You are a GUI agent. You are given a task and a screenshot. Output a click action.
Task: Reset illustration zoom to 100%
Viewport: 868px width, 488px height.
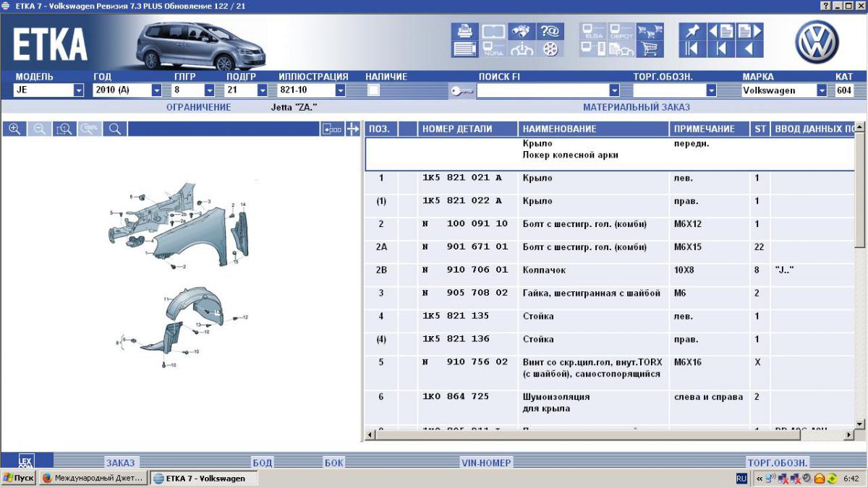[x=90, y=129]
